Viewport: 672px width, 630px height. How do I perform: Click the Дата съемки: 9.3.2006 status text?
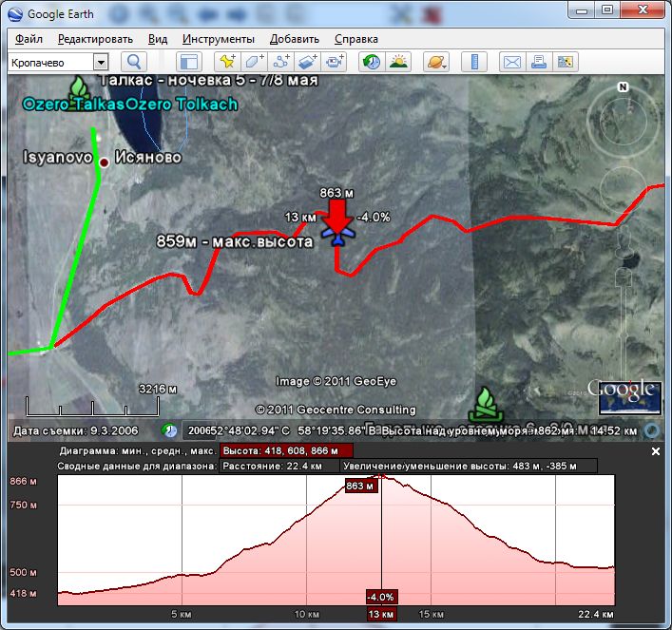[75, 430]
